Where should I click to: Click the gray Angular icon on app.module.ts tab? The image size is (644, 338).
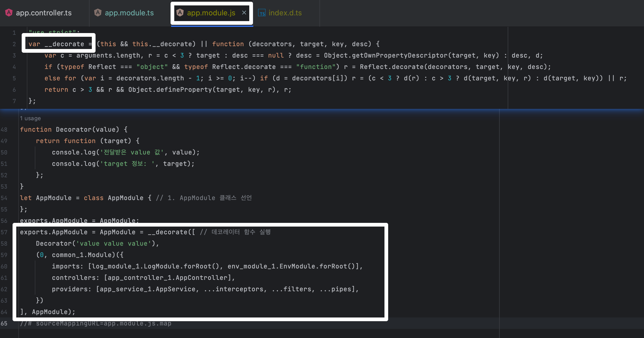tap(98, 13)
